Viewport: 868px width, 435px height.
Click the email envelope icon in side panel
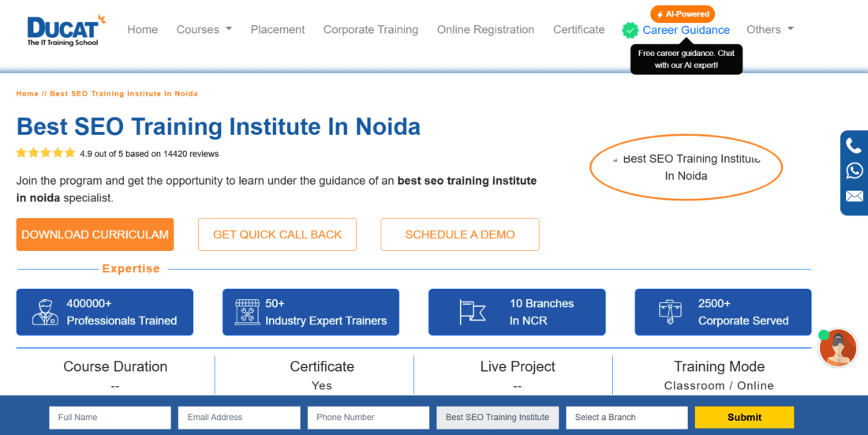pyautogui.click(x=854, y=196)
